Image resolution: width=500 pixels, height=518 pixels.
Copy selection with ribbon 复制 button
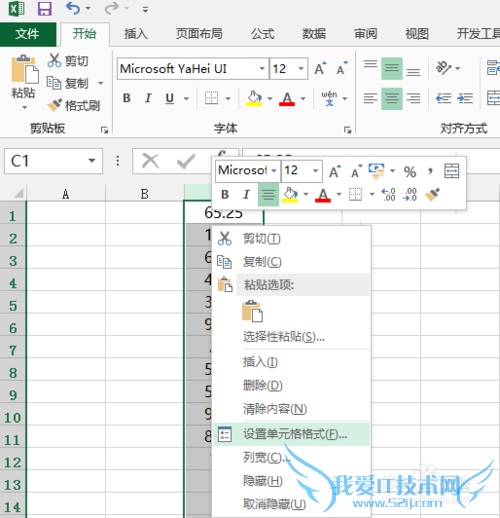coord(68,83)
